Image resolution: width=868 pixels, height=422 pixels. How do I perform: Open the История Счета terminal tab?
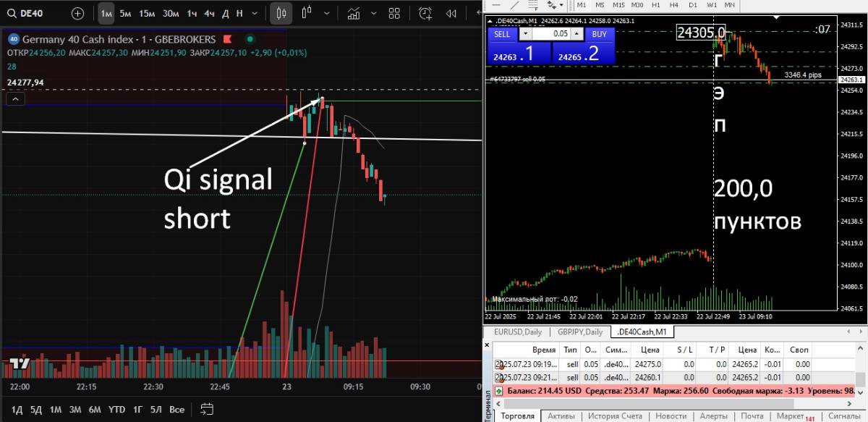[x=615, y=416]
